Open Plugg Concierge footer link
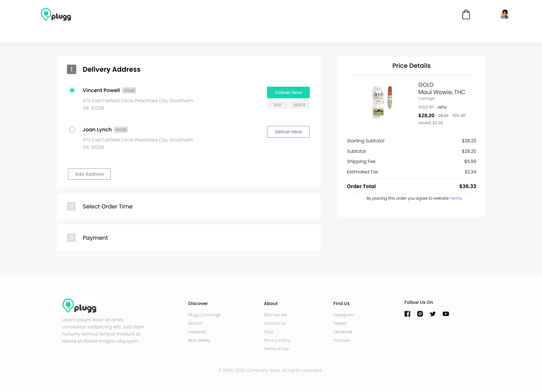 point(204,315)
